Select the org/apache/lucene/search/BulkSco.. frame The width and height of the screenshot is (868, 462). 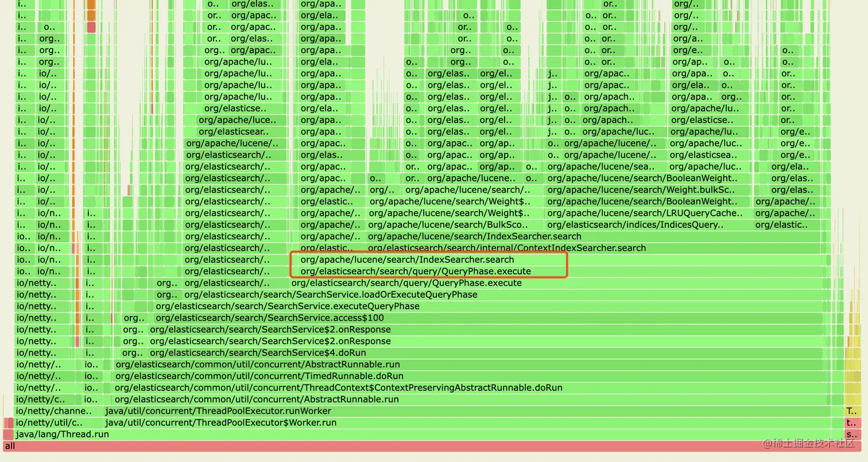tap(455, 225)
